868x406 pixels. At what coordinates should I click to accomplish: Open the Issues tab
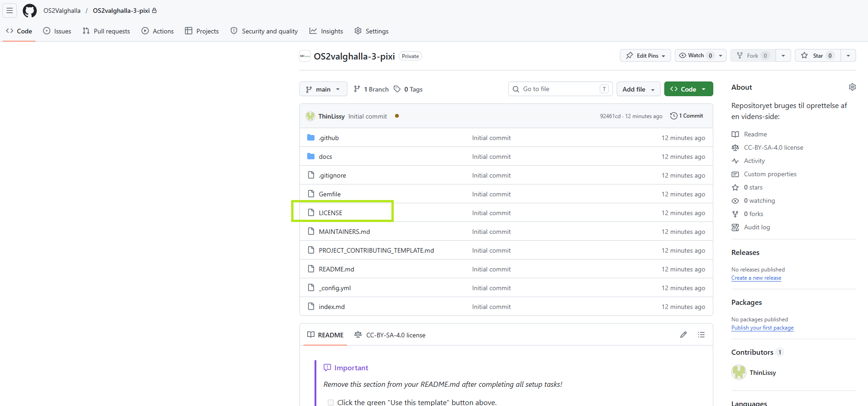tap(57, 31)
